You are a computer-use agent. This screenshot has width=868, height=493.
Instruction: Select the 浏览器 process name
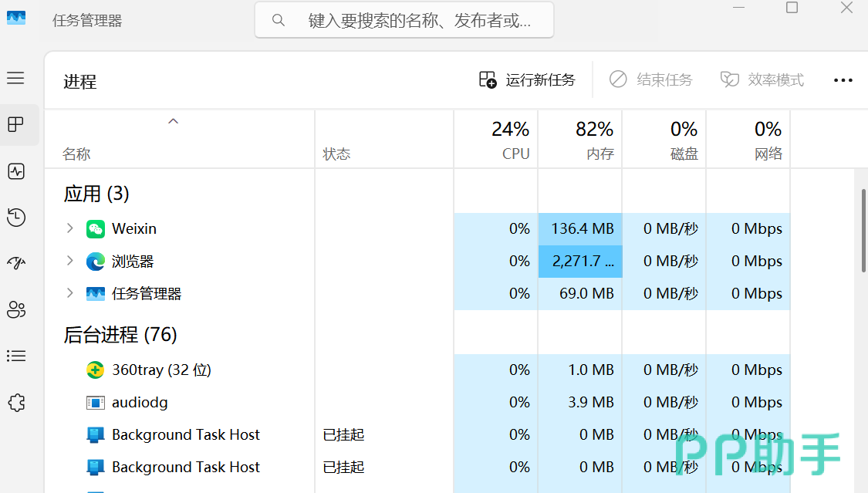(133, 262)
